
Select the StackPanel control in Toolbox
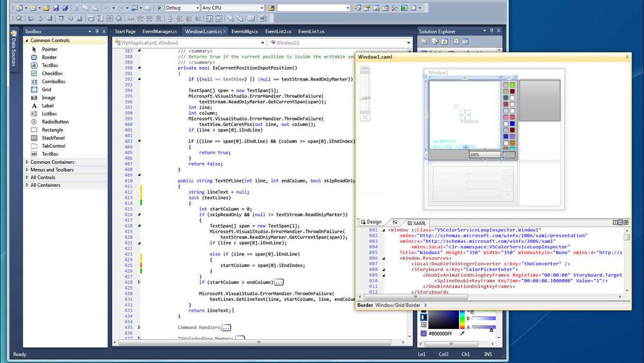(x=53, y=138)
